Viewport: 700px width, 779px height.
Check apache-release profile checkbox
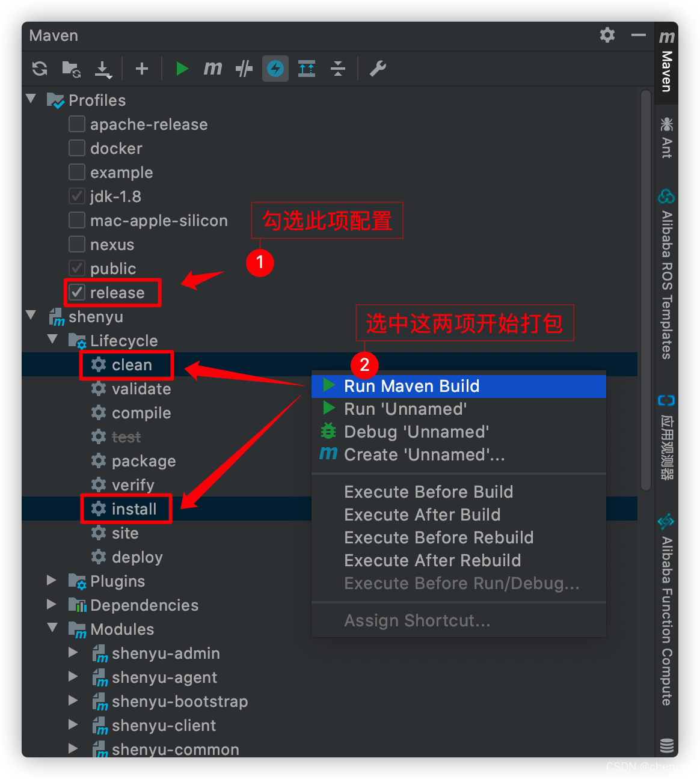click(77, 124)
